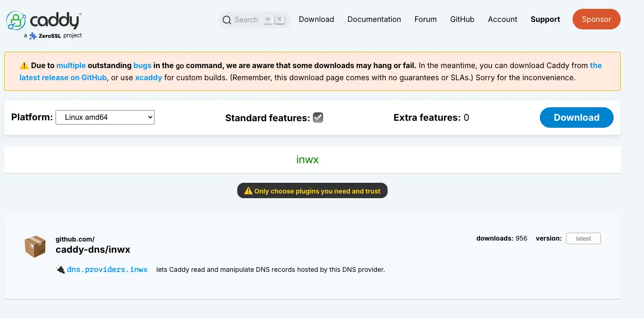Open the GitHub nav item
Screen dimensions: 644x318
(462, 19)
